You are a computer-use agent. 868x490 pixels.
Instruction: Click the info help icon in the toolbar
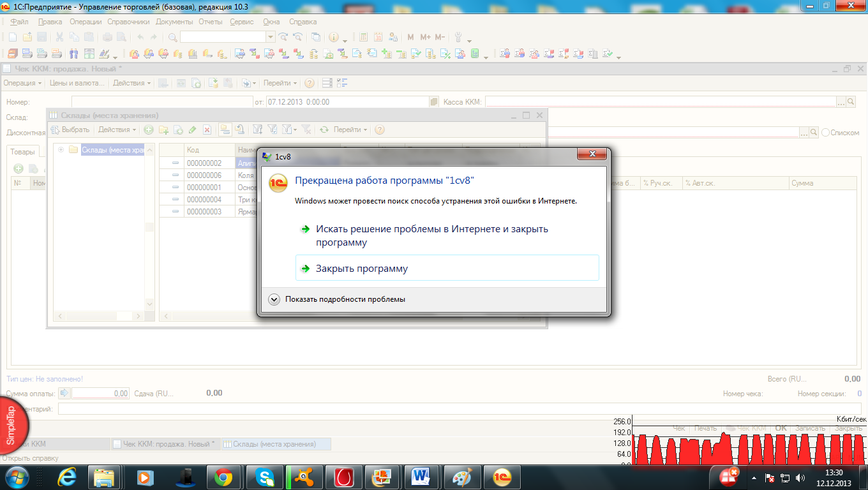[x=334, y=37]
